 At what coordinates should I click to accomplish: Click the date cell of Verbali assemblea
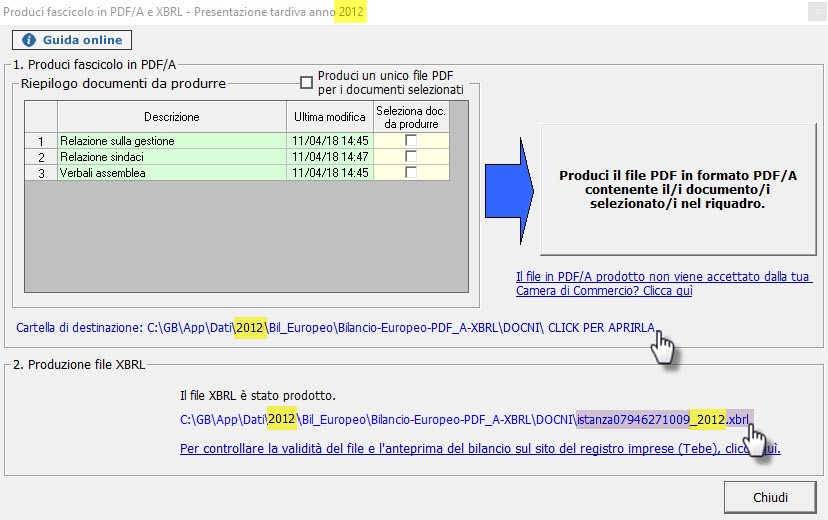point(330,173)
